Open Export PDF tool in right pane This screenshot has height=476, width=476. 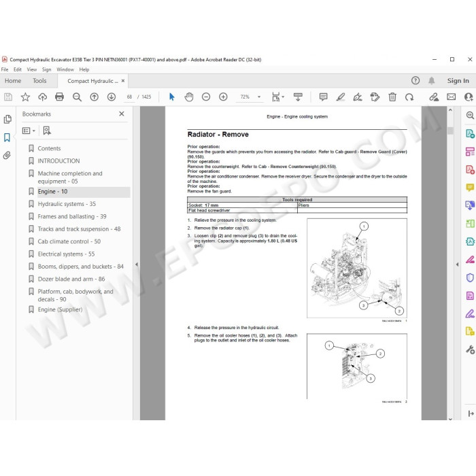[470, 133]
